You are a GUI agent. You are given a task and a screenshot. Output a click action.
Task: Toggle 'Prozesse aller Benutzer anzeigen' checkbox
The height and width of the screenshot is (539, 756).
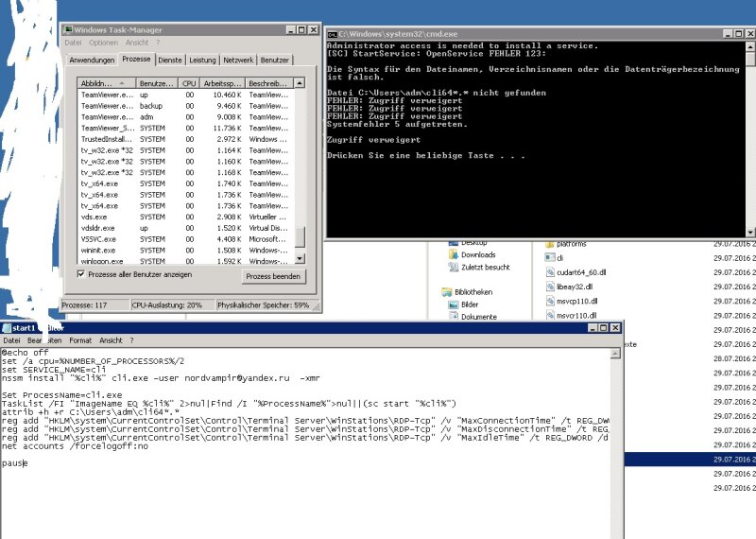(81, 274)
